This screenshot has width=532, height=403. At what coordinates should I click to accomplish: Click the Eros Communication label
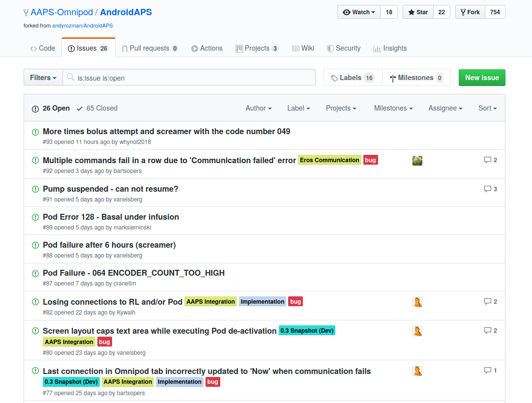coord(329,160)
